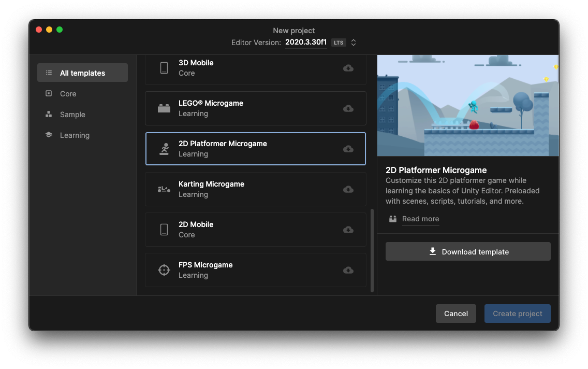Click the Core icon in the sidebar
The height and width of the screenshot is (369, 588).
click(x=48, y=93)
